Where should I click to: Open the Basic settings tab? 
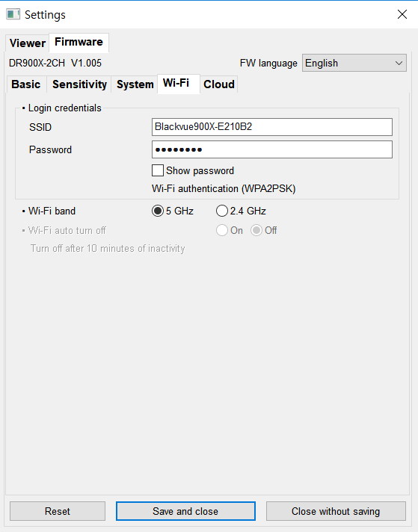pos(26,84)
